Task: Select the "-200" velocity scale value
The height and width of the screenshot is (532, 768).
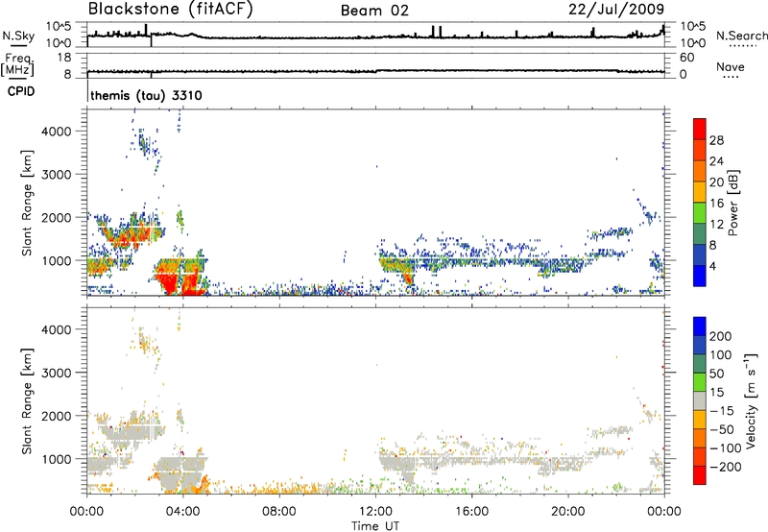Action: click(725, 467)
